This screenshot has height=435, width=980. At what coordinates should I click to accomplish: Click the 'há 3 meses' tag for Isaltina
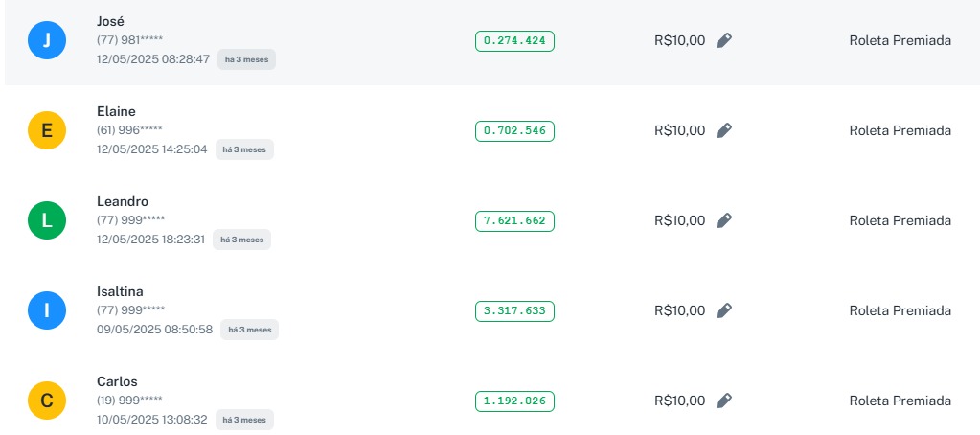coord(249,330)
